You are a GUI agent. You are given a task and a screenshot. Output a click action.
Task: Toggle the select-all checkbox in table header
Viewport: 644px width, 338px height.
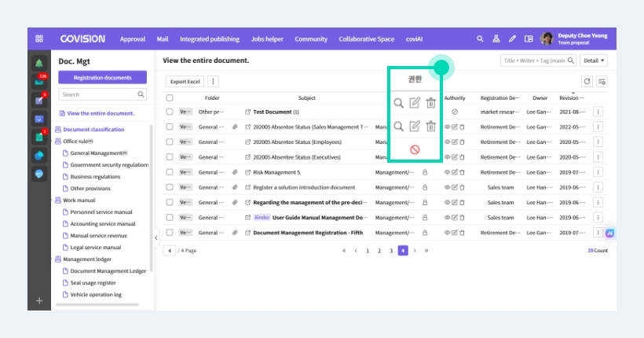tap(170, 98)
